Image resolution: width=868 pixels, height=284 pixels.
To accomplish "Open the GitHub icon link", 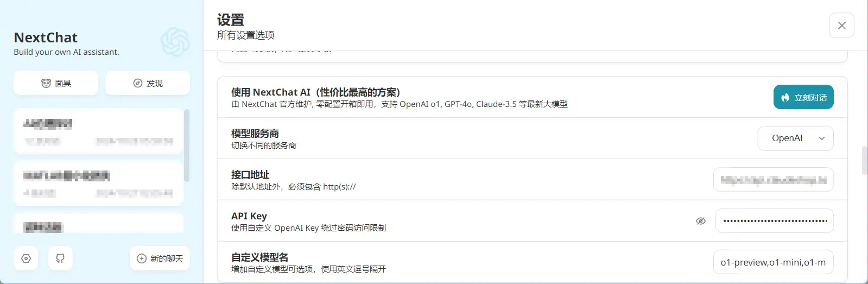I will click(x=60, y=258).
